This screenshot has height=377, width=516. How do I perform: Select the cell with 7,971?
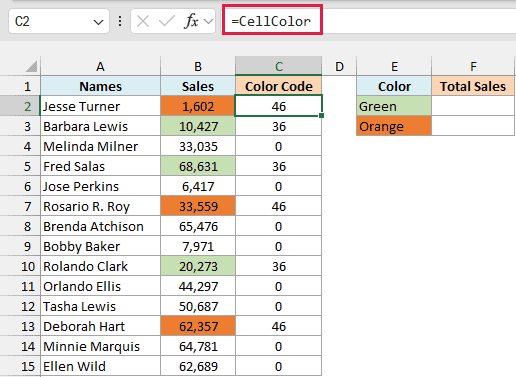tap(198, 246)
